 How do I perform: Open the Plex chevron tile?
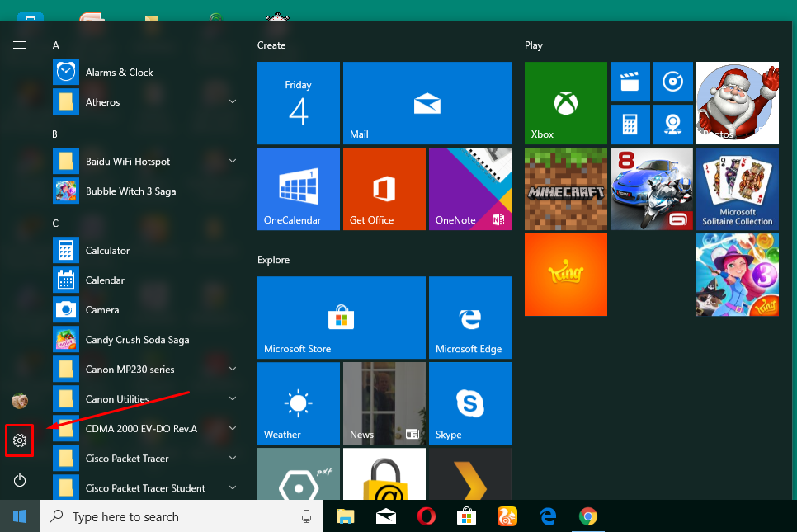tap(470, 473)
